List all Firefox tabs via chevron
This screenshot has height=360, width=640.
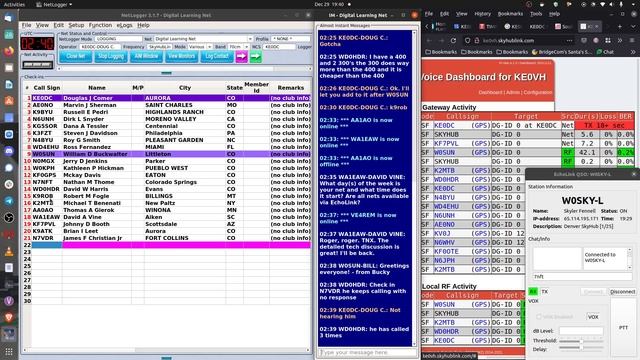(x=633, y=26)
